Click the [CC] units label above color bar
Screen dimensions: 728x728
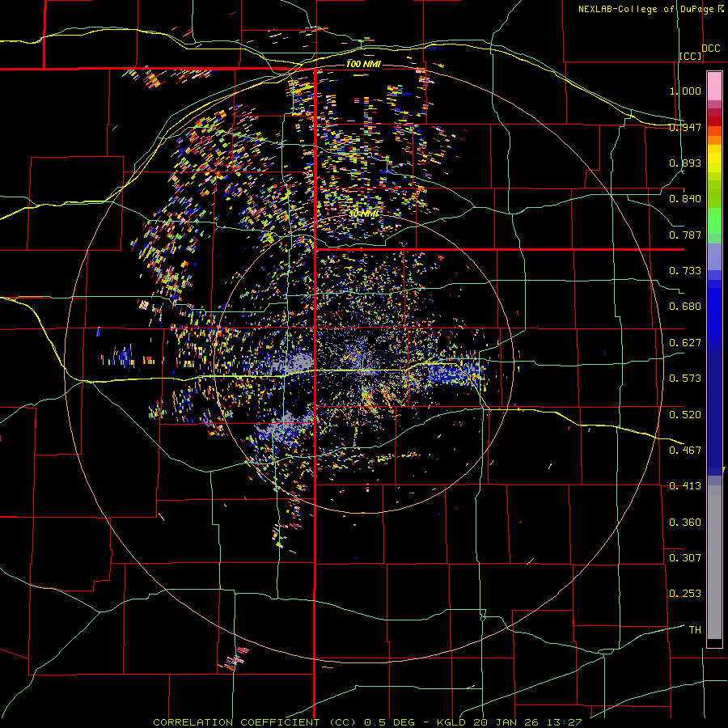pos(691,56)
